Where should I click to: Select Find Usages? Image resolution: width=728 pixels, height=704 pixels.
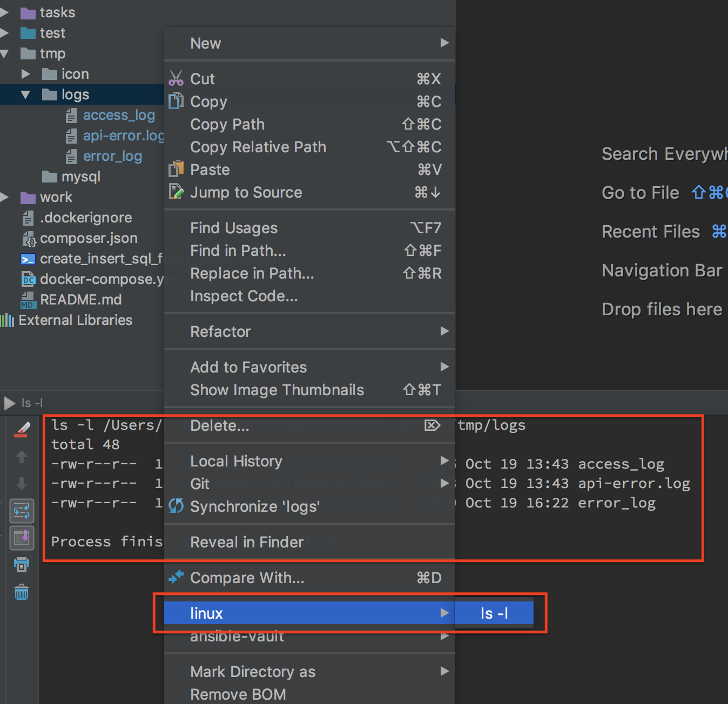(309, 228)
